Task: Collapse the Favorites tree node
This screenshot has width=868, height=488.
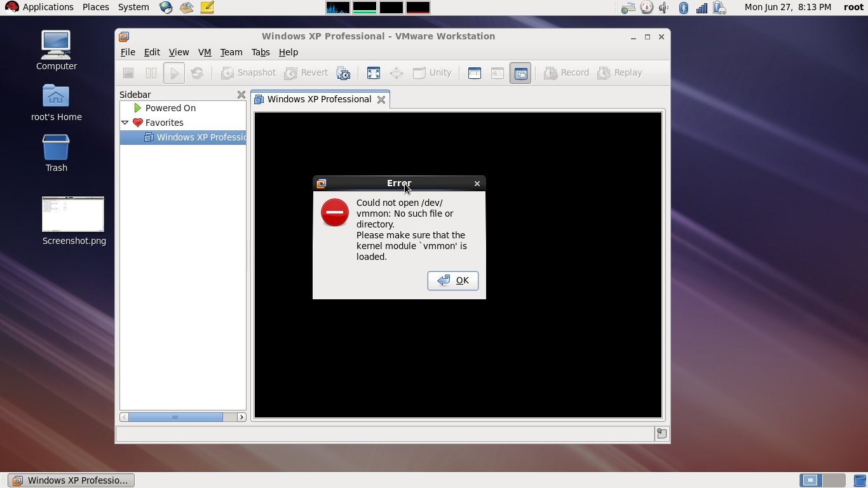Action: pyautogui.click(x=125, y=123)
